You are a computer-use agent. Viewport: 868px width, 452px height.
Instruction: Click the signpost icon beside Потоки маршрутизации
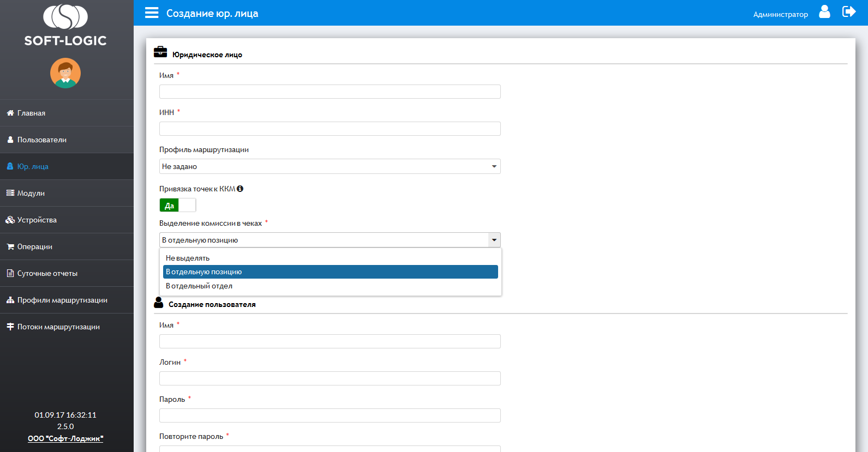click(10, 327)
